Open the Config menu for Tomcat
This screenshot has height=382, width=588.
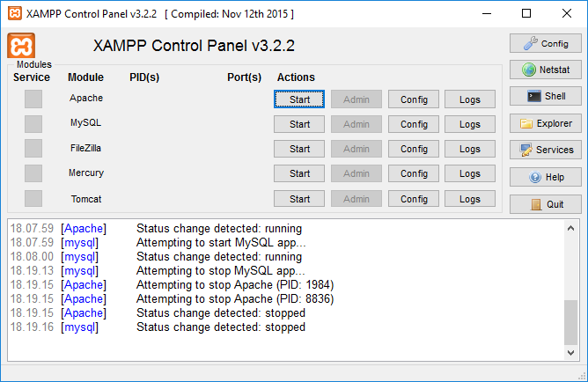click(x=414, y=199)
